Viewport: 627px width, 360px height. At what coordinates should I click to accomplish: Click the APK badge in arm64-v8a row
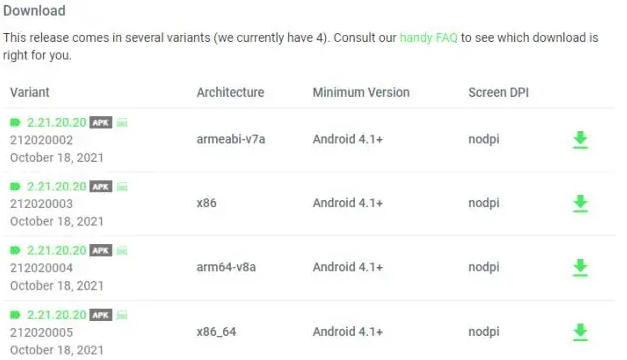101,250
